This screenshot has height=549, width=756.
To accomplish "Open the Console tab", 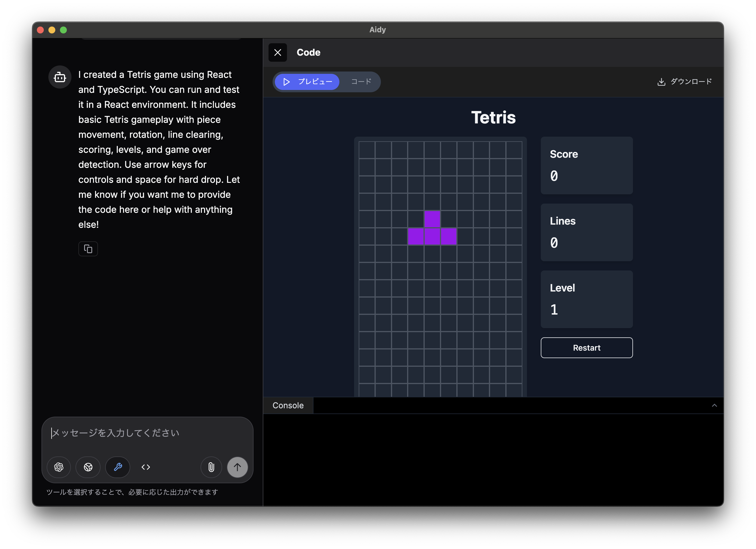I will pyautogui.click(x=288, y=405).
